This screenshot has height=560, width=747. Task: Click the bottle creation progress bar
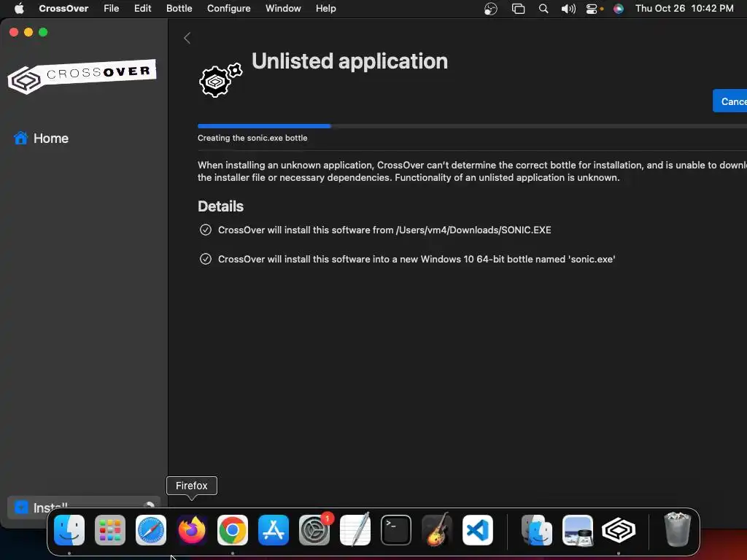pyautogui.click(x=472, y=126)
